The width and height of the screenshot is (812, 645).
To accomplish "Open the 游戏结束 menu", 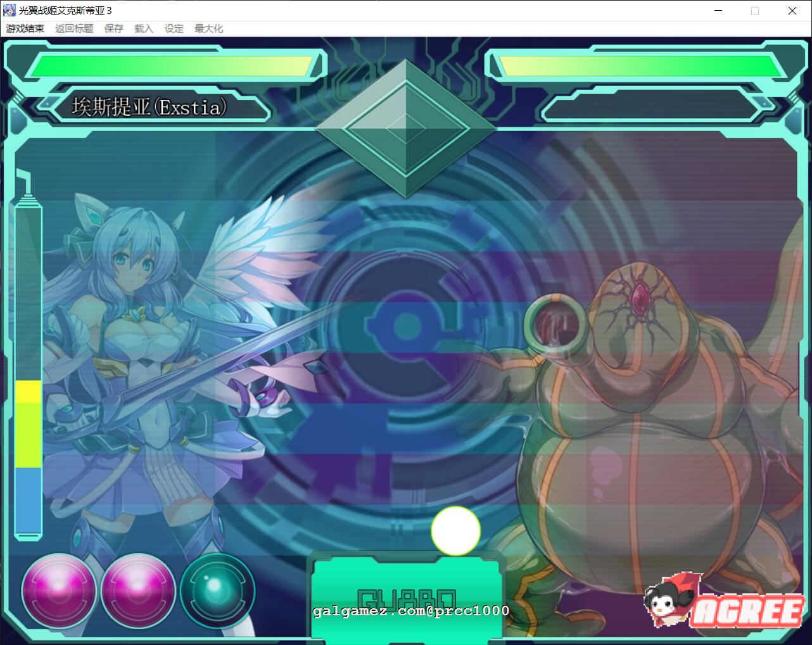I will click(25, 29).
